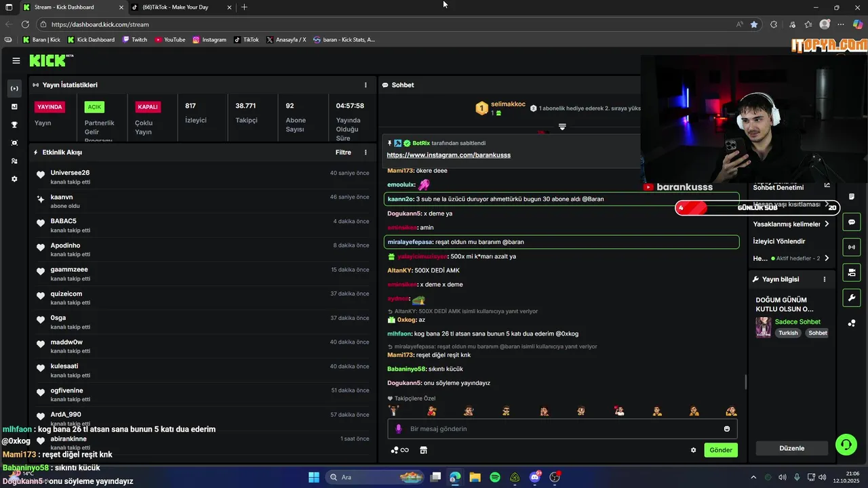Click the Turkish tag
The image size is (868, 488).
coord(788,333)
